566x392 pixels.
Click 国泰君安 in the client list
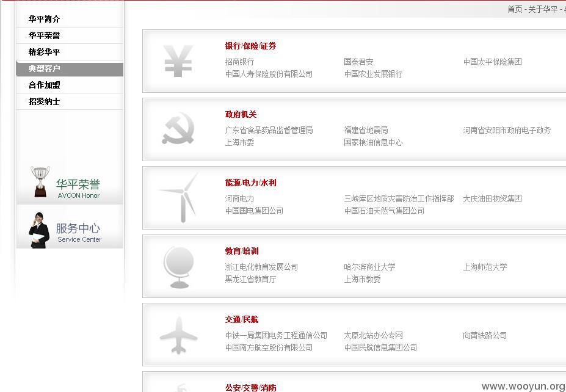pyautogui.click(x=358, y=62)
